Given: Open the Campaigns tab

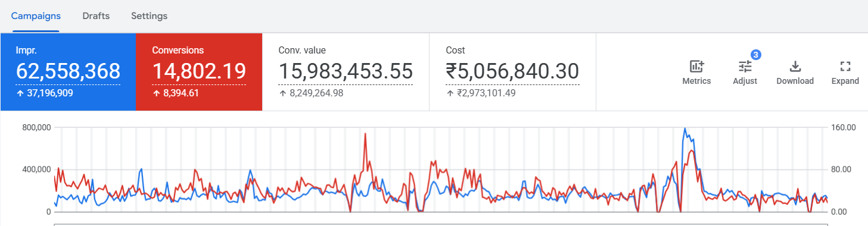Looking at the screenshot, I should (x=36, y=16).
